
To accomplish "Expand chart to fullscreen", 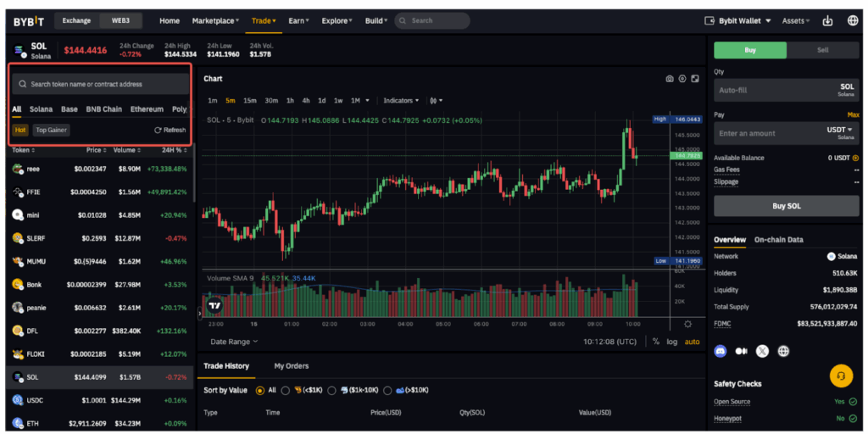I will tap(695, 79).
